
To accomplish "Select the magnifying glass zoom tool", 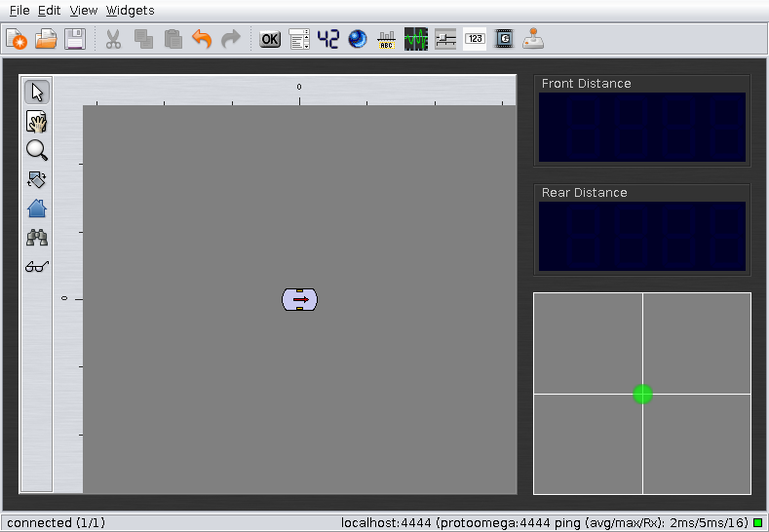I will pos(37,150).
